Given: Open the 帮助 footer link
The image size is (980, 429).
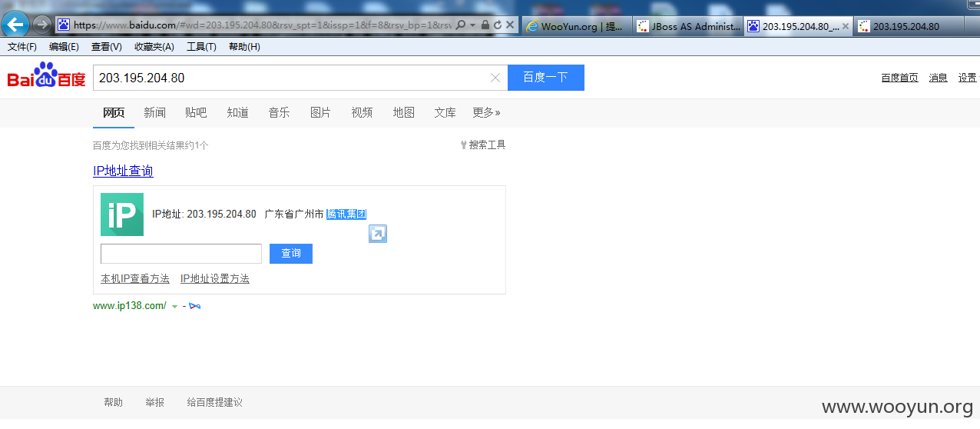Looking at the screenshot, I should pyautogui.click(x=113, y=402).
